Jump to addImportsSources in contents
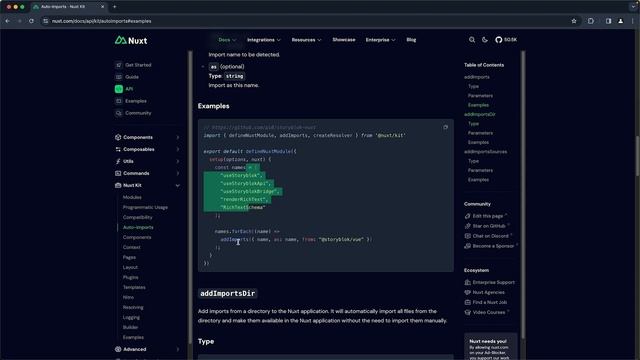This screenshot has width=640, height=360. click(x=486, y=151)
